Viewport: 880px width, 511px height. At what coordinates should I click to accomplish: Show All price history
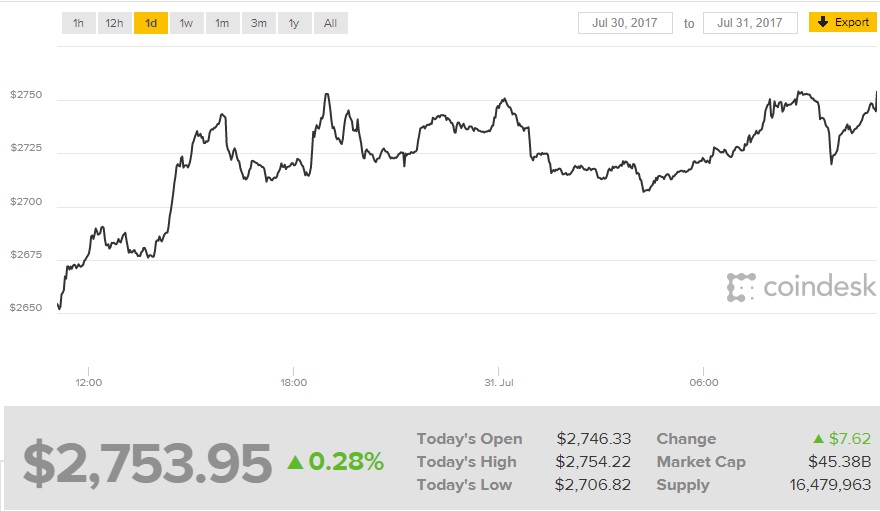click(x=330, y=23)
